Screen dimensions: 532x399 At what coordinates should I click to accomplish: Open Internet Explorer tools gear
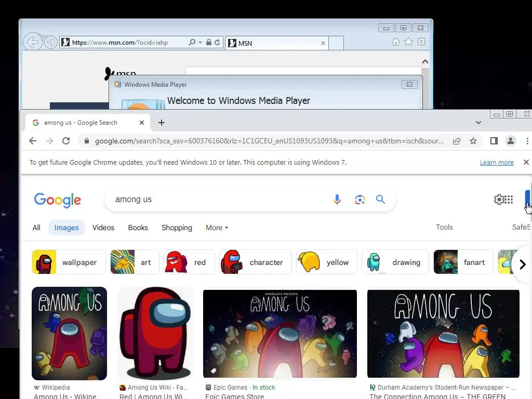point(421,42)
